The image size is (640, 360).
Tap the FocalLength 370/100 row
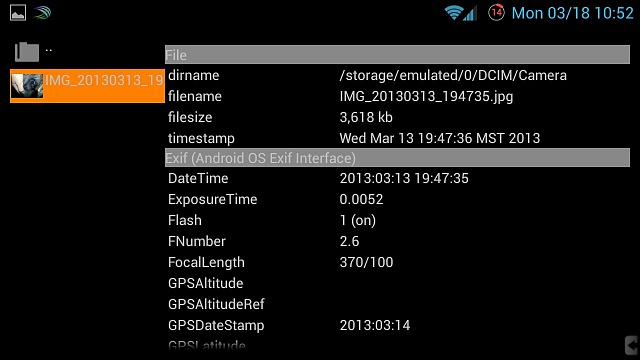pos(397,262)
